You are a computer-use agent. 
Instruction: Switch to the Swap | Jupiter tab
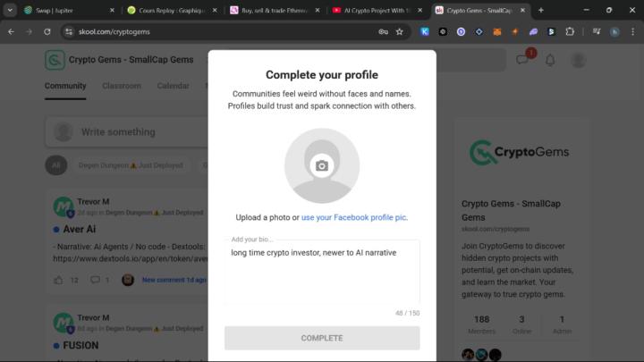tap(54, 10)
